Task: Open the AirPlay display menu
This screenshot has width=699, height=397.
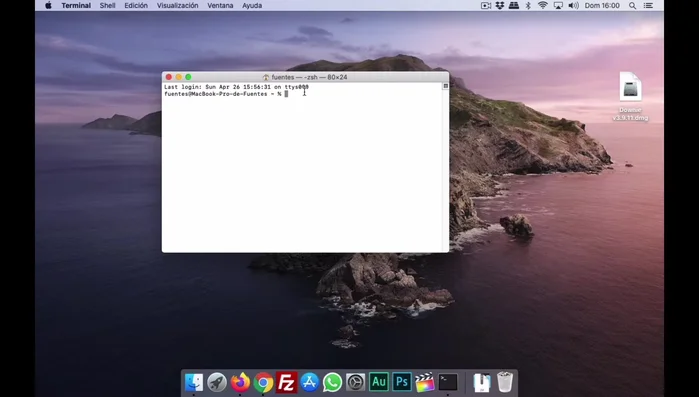Action: coord(558,5)
